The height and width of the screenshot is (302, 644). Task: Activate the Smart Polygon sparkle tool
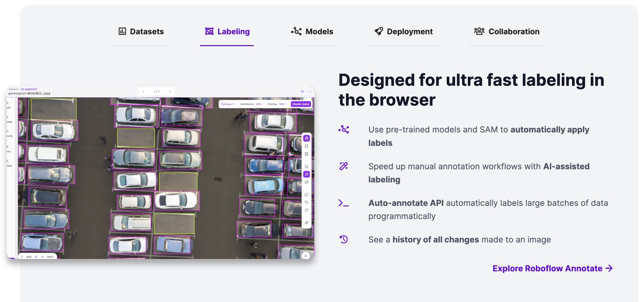(306, 166)
